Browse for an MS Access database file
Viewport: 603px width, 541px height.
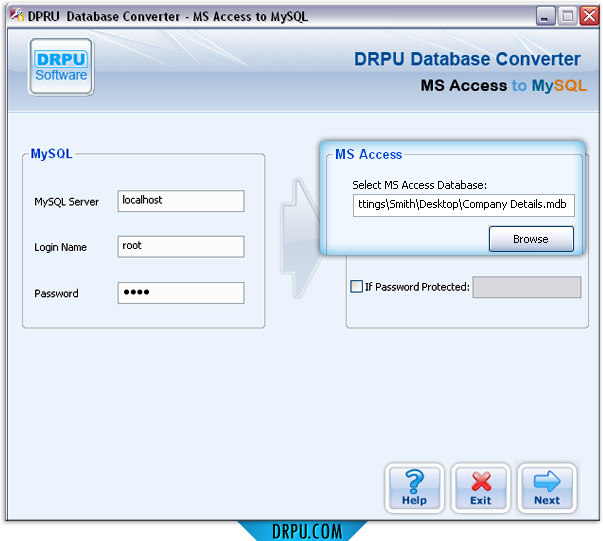[x=531, y=239]
